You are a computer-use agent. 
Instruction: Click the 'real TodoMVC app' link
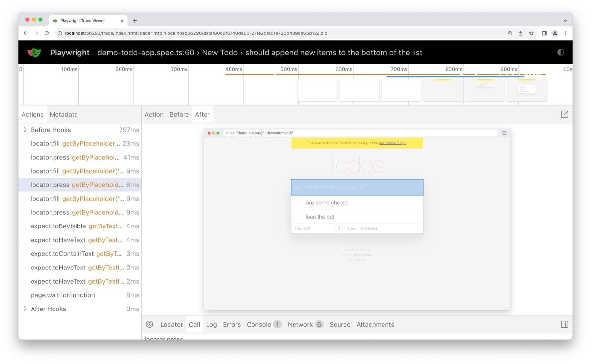(392, 143)
